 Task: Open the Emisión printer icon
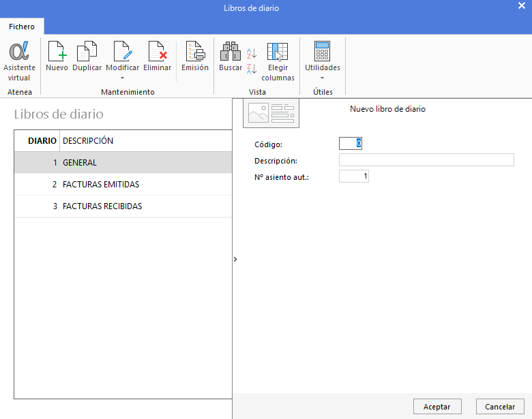click(195, 51)
